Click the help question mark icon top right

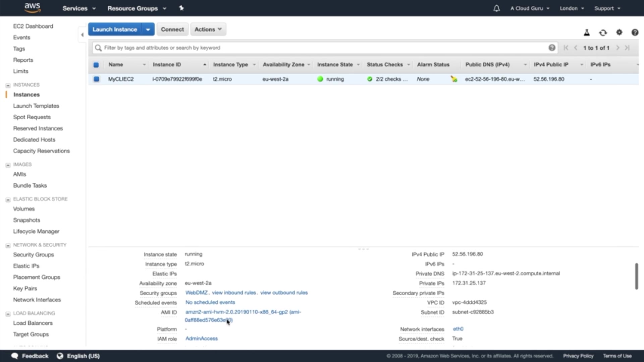(x=635, y=32)
